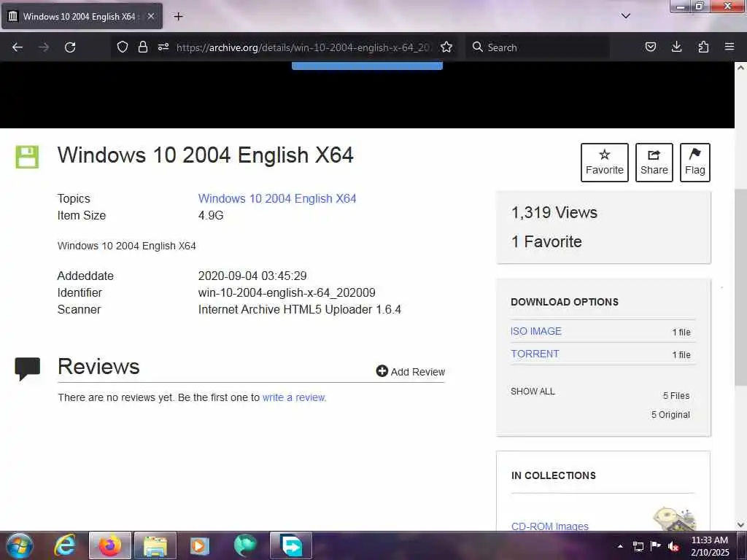Click the Item Size value 4.9G
This screenshot has height=560, width=747.
coord(211,215)
